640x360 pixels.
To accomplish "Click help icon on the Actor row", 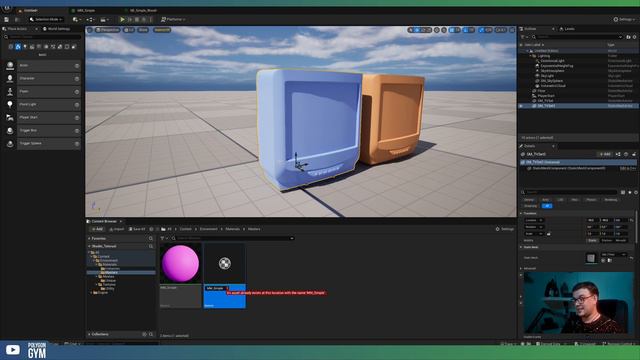I will [77, 66].
